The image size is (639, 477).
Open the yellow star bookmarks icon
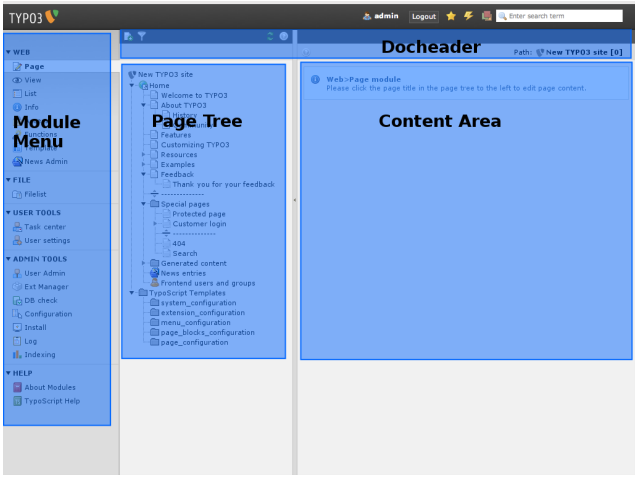point(451,16)
